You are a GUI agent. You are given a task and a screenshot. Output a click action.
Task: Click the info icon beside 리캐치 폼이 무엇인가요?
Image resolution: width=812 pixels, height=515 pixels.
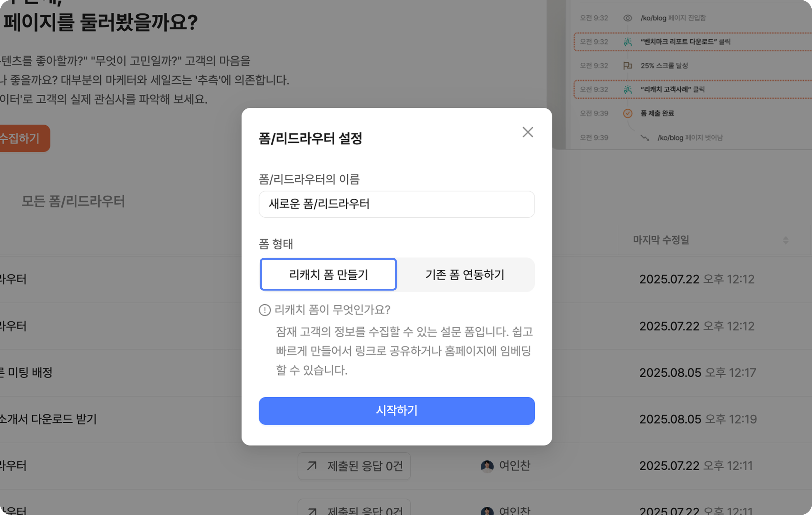(265, 309)
